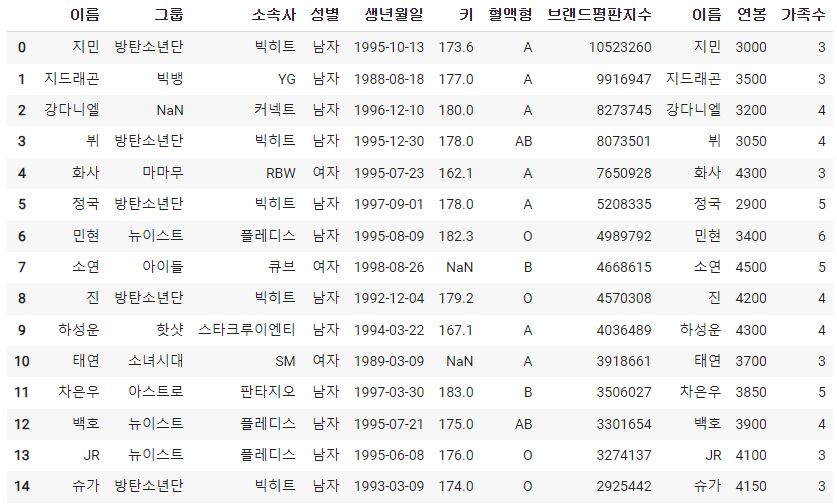Select salary value 3500
The image size is (837, 504).
tap(751, 80)
